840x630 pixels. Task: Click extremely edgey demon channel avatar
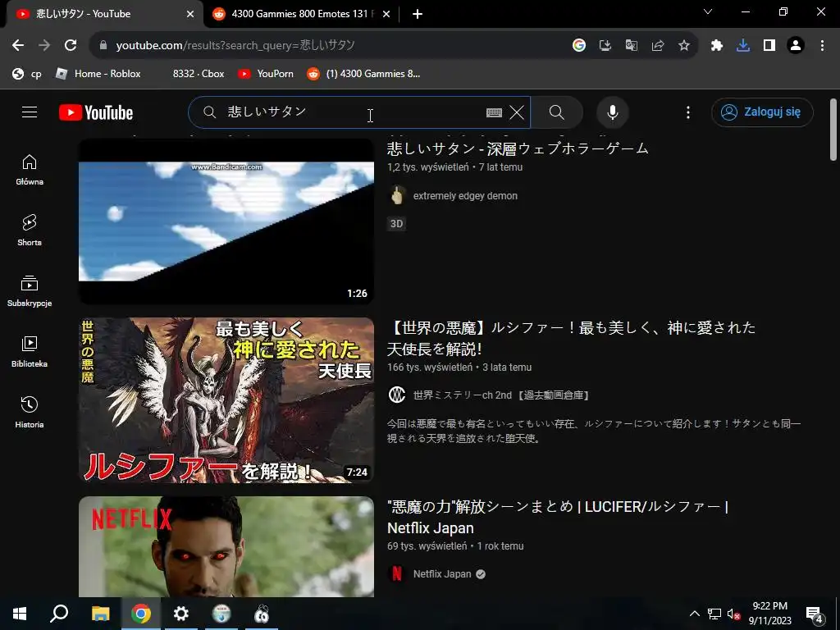396,195
